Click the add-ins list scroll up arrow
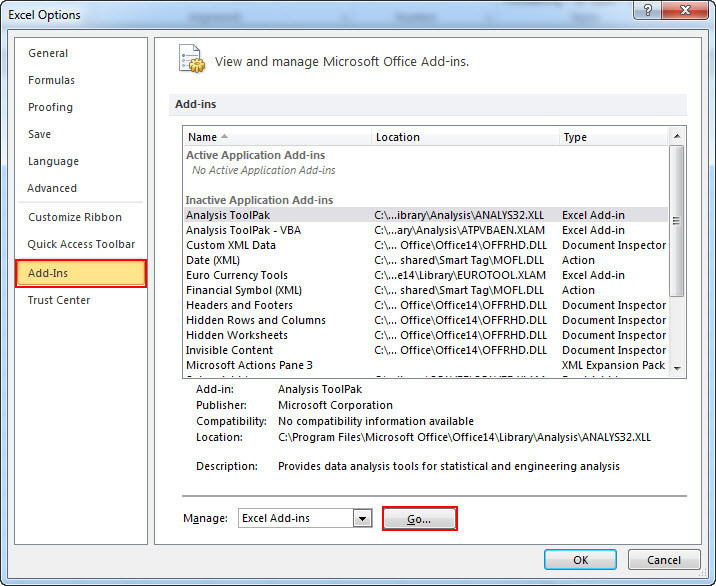Screen dimensions: 716x586 coord(677,136)
